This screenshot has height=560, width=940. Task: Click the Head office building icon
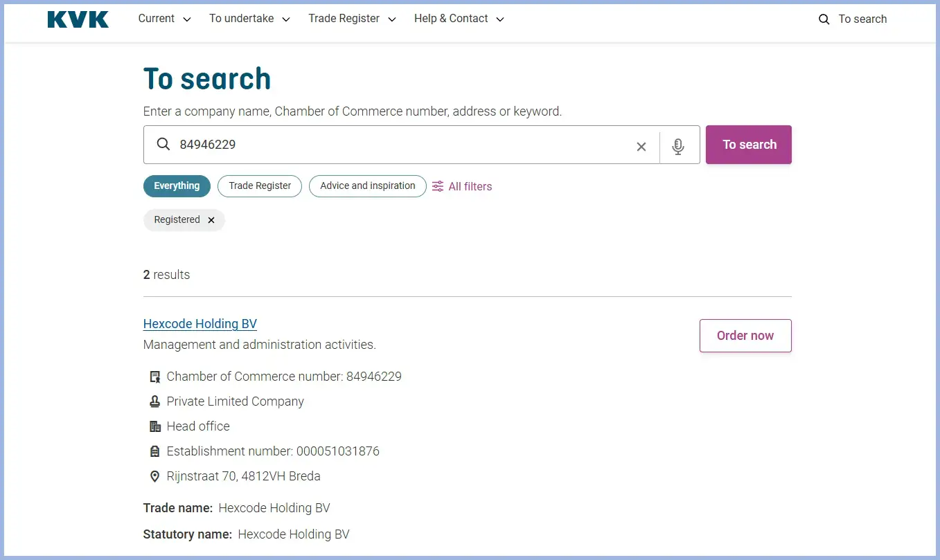pos(155,426)
